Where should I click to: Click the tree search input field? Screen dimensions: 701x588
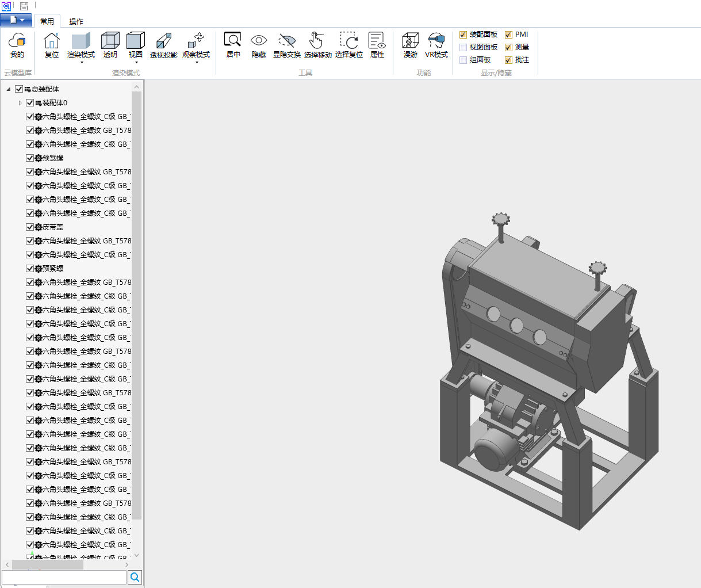click(x=64, y=577)
